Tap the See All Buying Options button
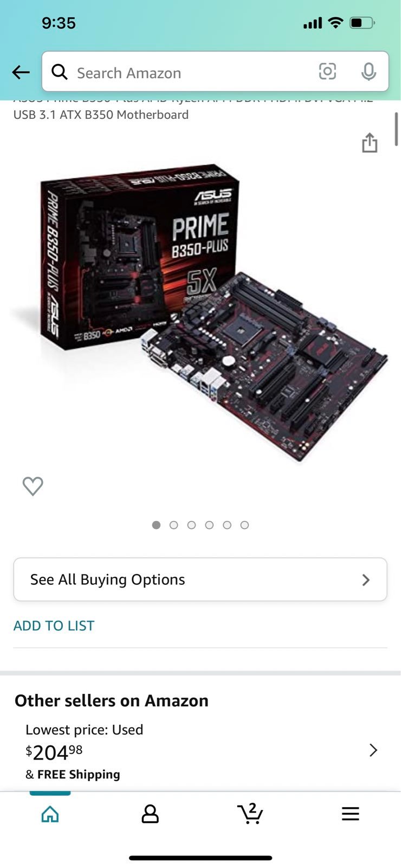The width and height of the screenshot is (401, 868). [x=200, y=579]
